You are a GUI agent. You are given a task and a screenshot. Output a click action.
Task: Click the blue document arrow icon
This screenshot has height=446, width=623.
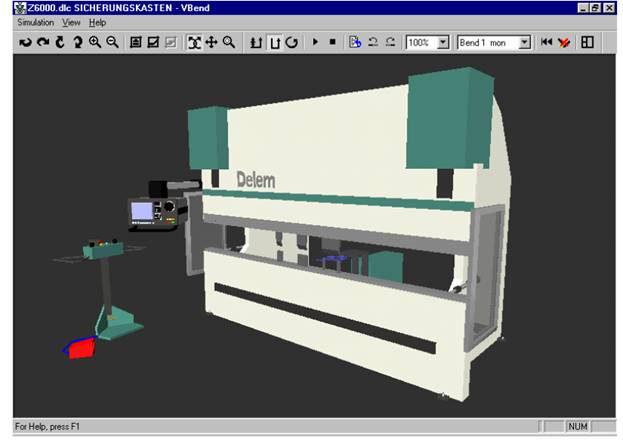tap(355, 42)
